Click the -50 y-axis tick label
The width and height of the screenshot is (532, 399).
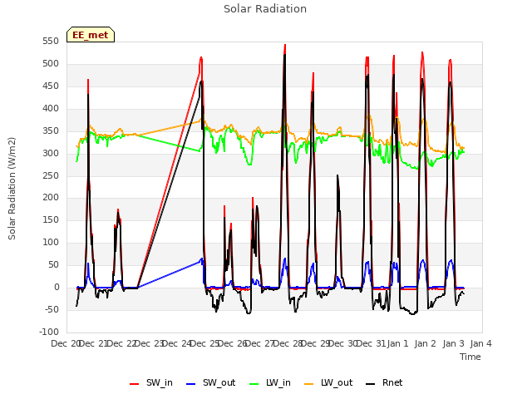[52, 309]
